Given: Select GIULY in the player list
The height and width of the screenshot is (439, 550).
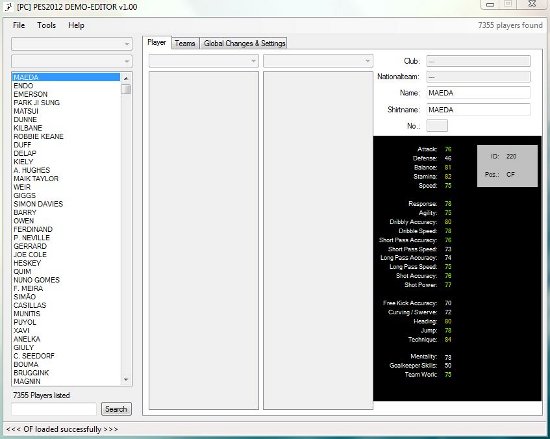Looking at the screenshot, I should pyautogui.click(x=66, y=347).
